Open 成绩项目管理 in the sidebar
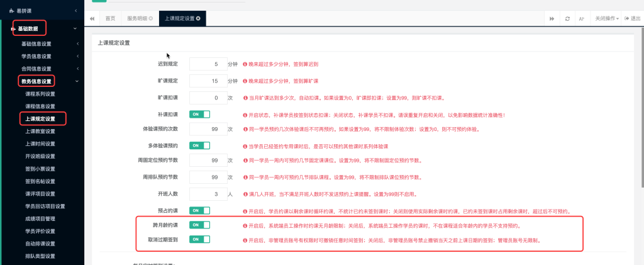Screen dimensions: 644x265 (40, 218)
